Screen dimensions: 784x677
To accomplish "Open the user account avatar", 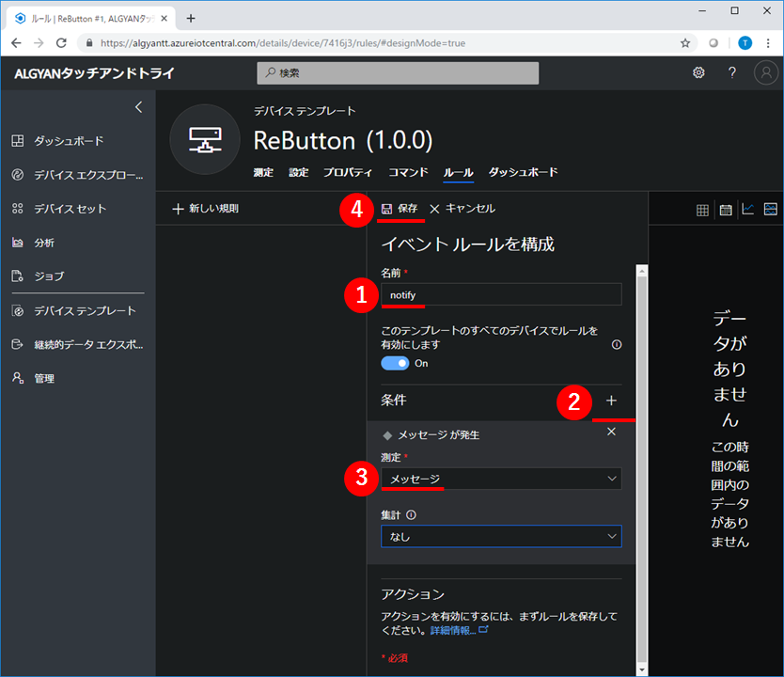I will tap(766, 73).
